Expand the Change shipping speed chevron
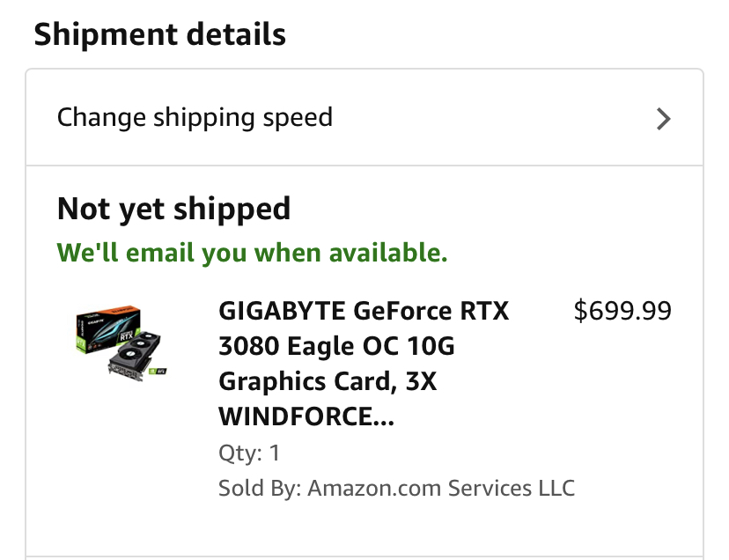 coord(664,119)
